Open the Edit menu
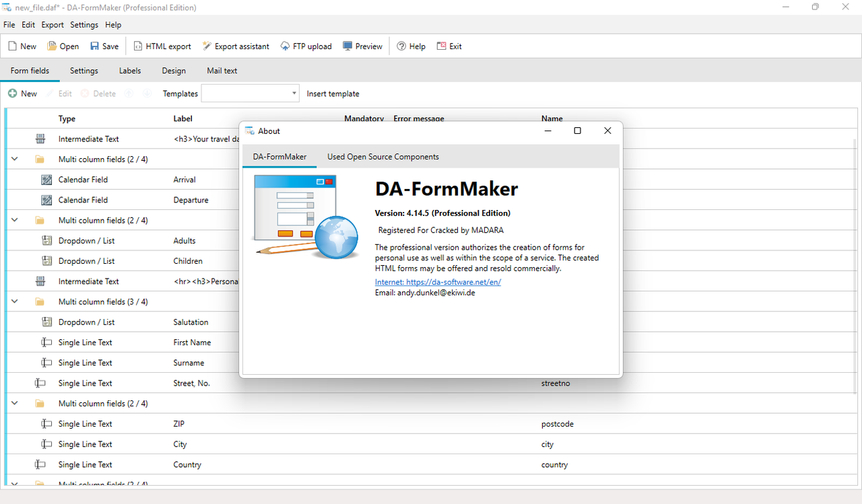Viewport: 862px width, 504px height. [28, 25]
